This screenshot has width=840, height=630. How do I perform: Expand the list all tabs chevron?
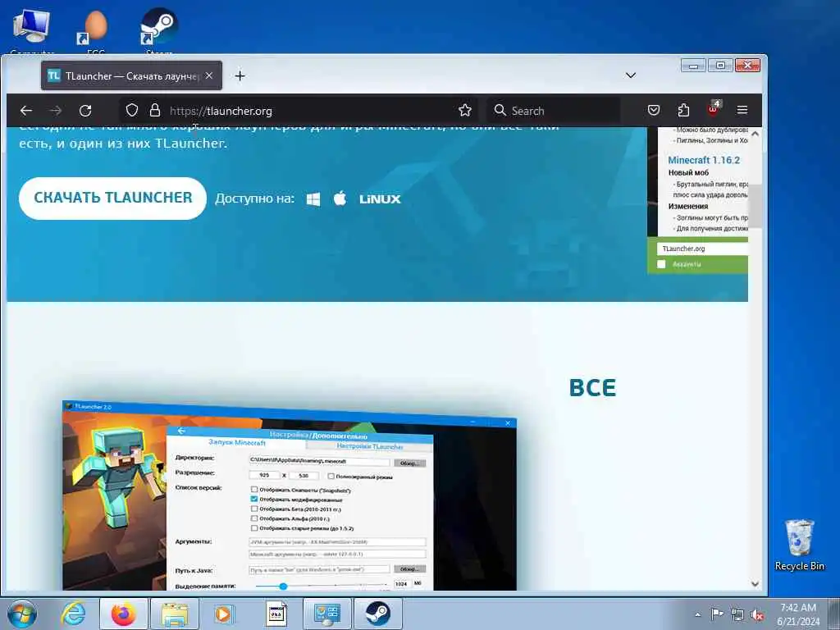631,75
